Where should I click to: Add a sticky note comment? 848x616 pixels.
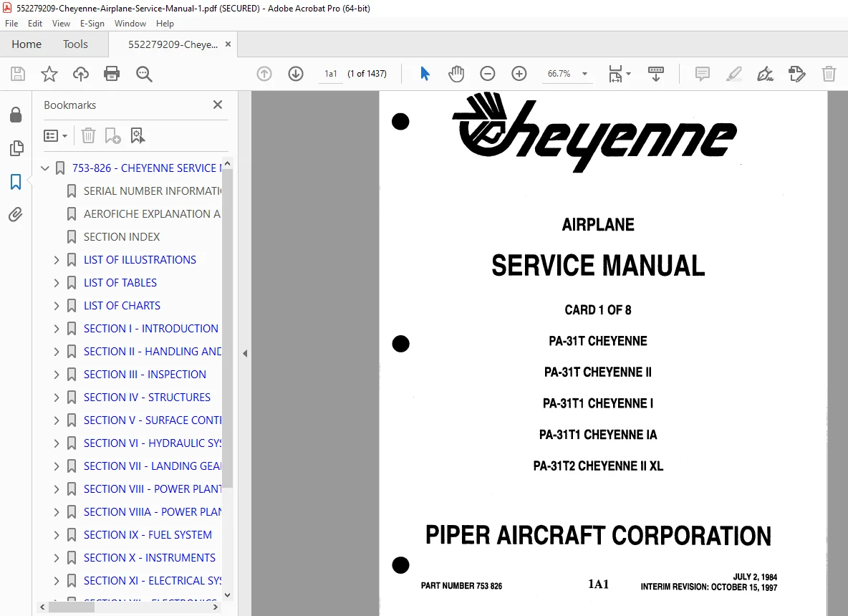pyautogui.click(x=702, y=74)
